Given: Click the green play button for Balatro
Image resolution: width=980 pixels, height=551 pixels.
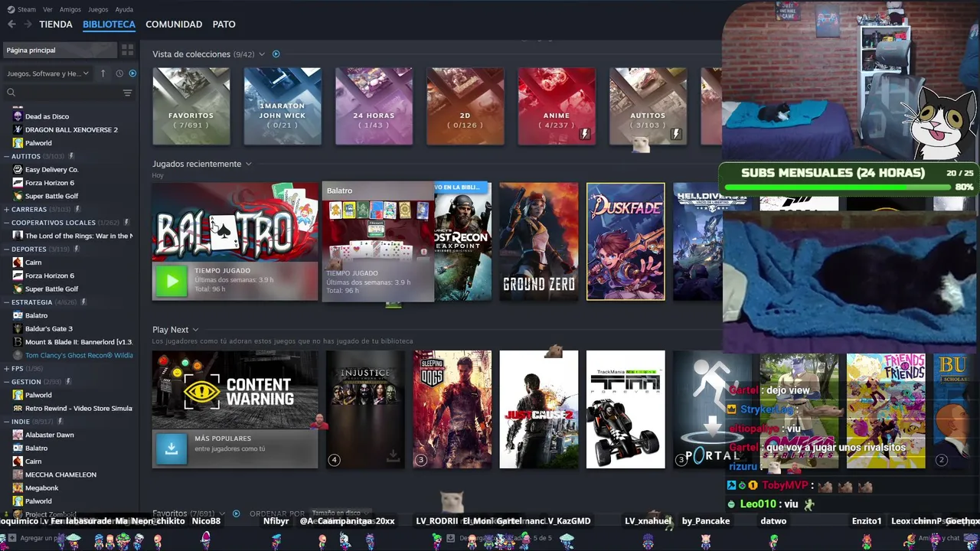Looking at the screenshot, I should pyautogui.click(x=171, y=282).
